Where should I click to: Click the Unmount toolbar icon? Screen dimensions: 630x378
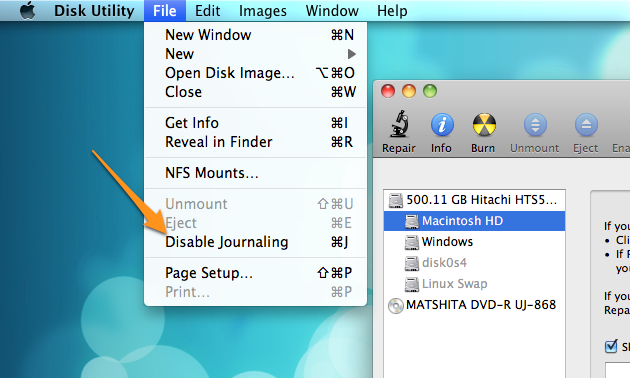(x=535, y=125)
